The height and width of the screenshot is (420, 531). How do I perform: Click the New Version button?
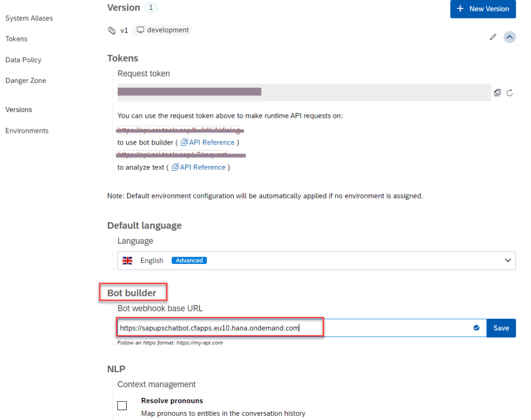pos(483,9)
